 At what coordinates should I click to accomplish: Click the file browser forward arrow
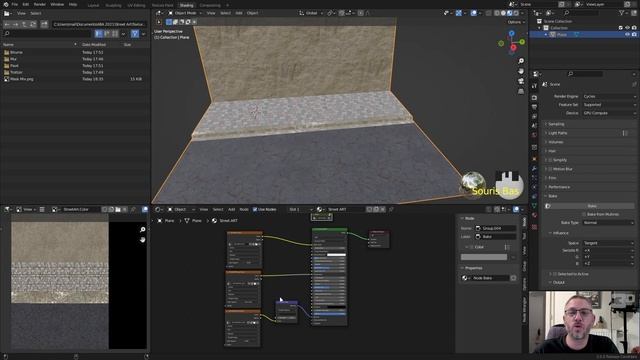(x=16, y=24)
